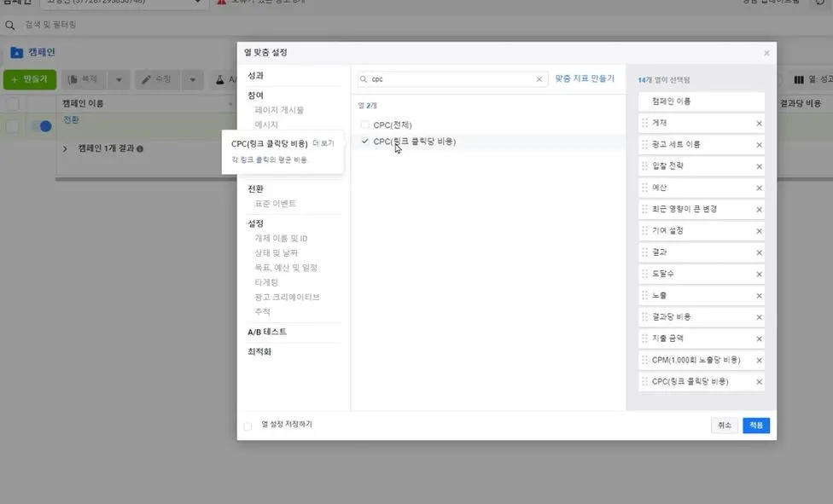Select the 최적화 category in dialog sidebar
The height and width of the screenshot is (504, 833).
(259, 350)
